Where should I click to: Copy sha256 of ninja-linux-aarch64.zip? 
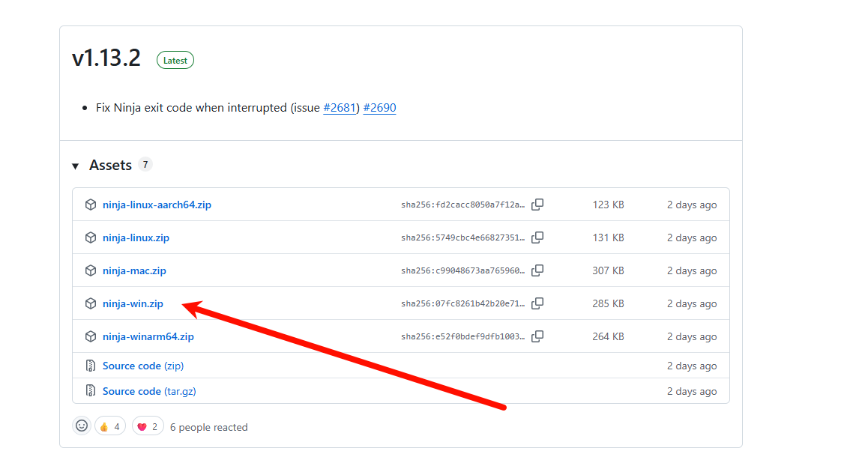[537, 205]
